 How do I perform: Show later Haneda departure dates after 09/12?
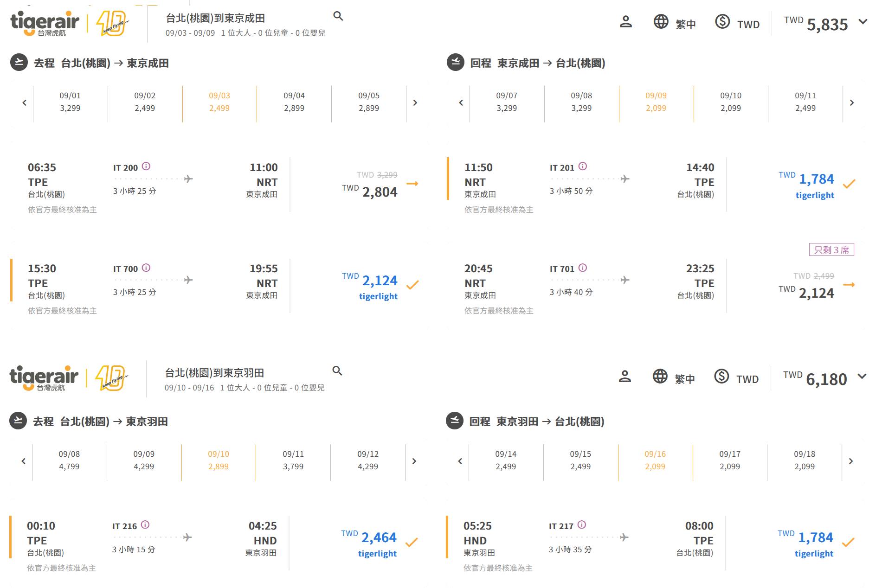tap(414, 461)
